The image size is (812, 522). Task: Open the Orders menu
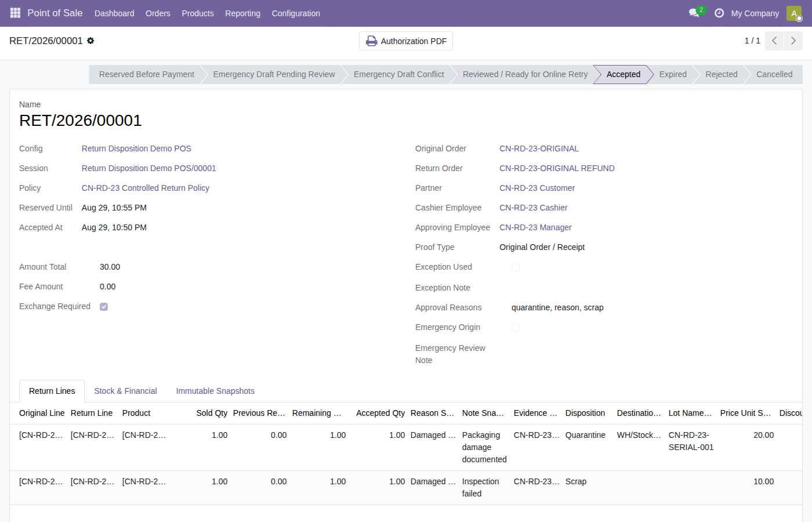158,13
